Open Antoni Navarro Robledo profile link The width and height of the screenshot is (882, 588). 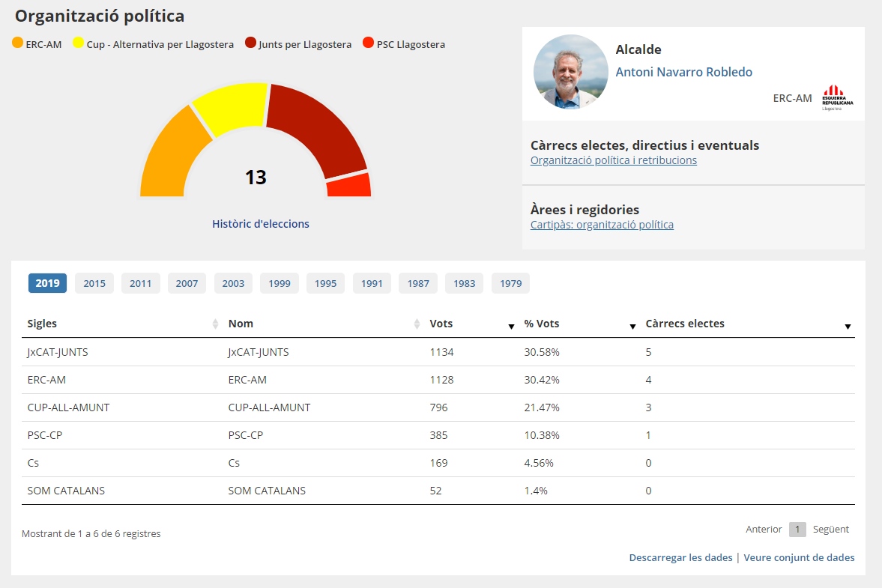pyautogui.click(x=683, y=72)
